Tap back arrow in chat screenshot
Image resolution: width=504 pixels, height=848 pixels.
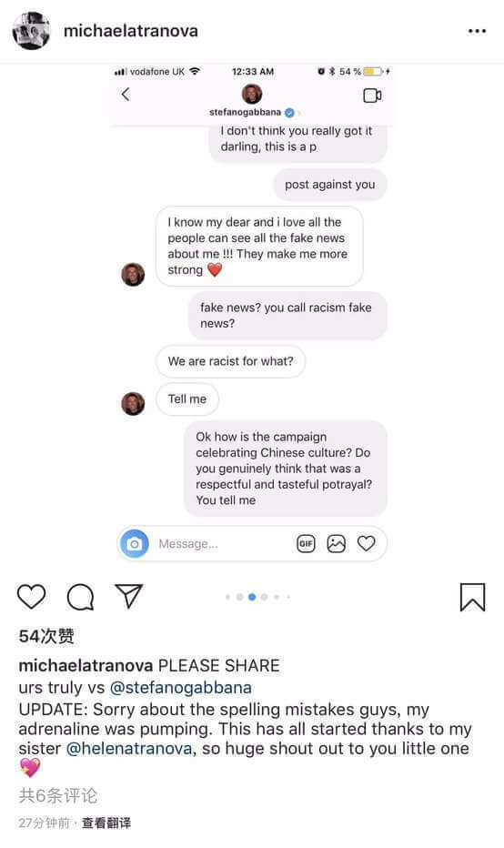pyautogui.click(x=126, y=94)
